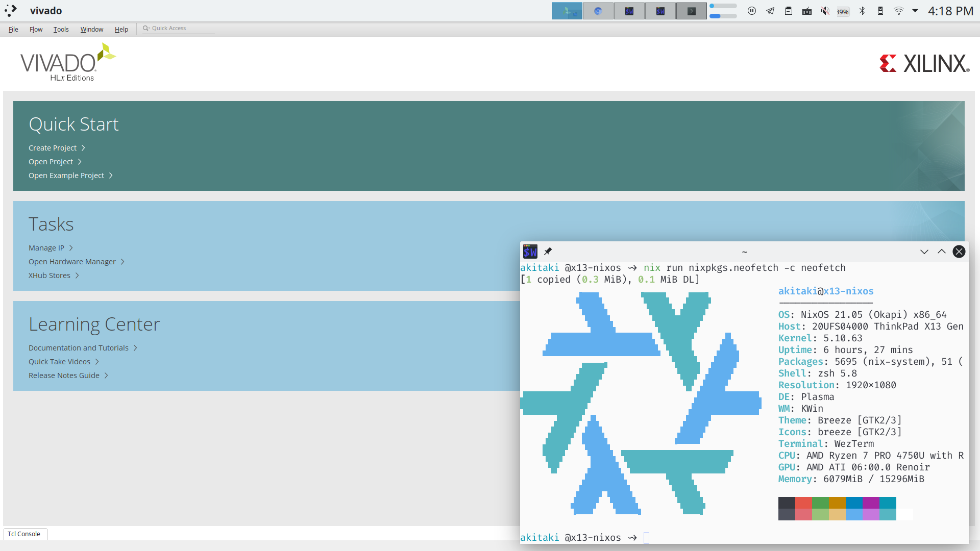Click the Telegram tray icon
980x551 pixels.
pyautogui.click(x=770, y=11)
